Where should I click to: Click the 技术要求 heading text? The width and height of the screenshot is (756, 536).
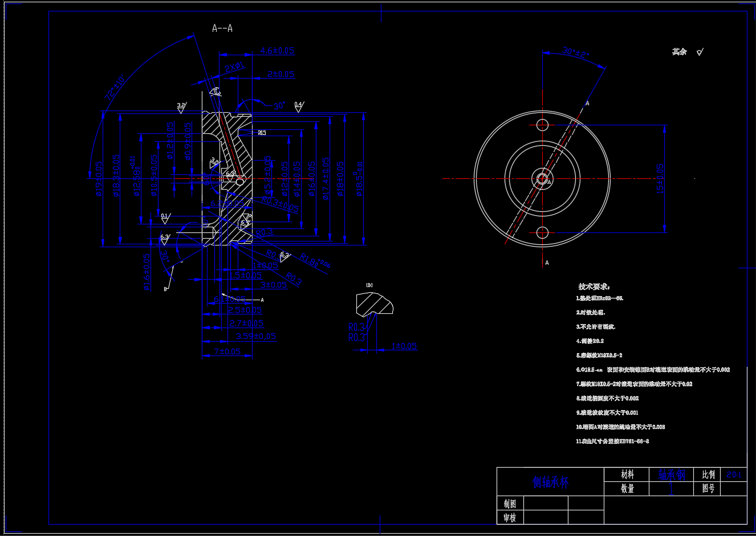click(594, 287)
